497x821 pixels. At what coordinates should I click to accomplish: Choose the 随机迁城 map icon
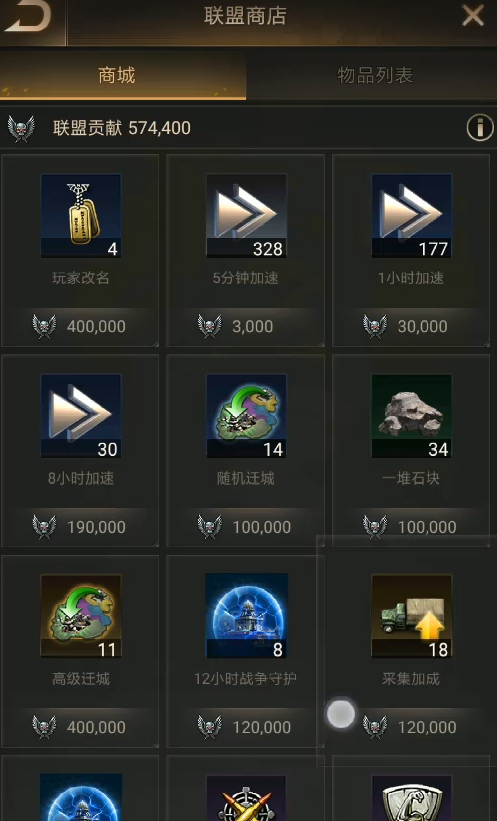click(x=246, y=416)
